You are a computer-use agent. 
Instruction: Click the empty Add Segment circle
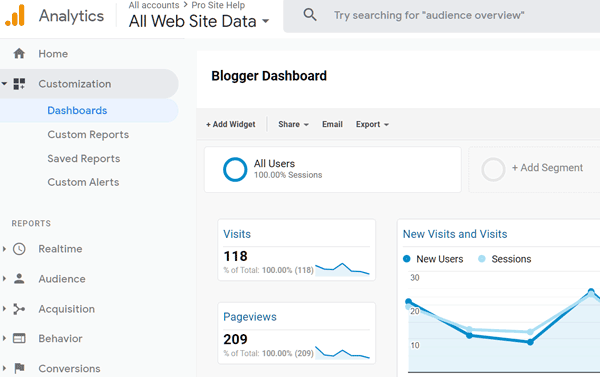(x=493, y=169)
